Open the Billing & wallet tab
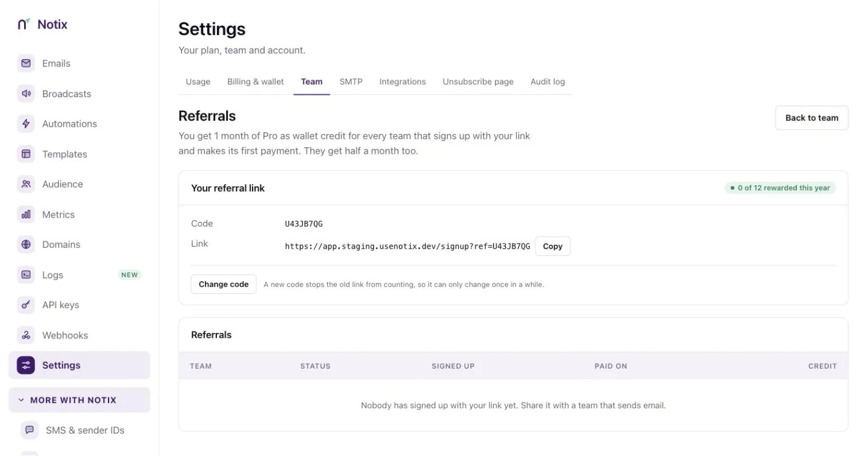The width and height of the screenshot is (868, 456). [x=256, y=81]
